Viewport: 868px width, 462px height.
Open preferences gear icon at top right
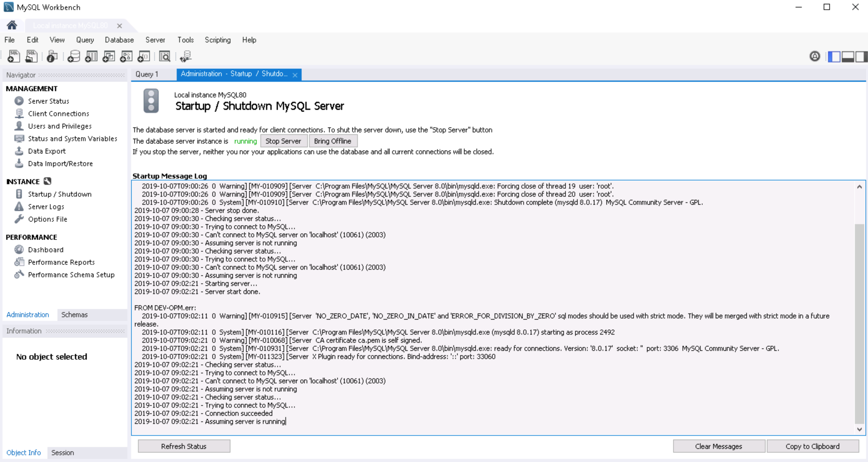(x=814, y=56)
